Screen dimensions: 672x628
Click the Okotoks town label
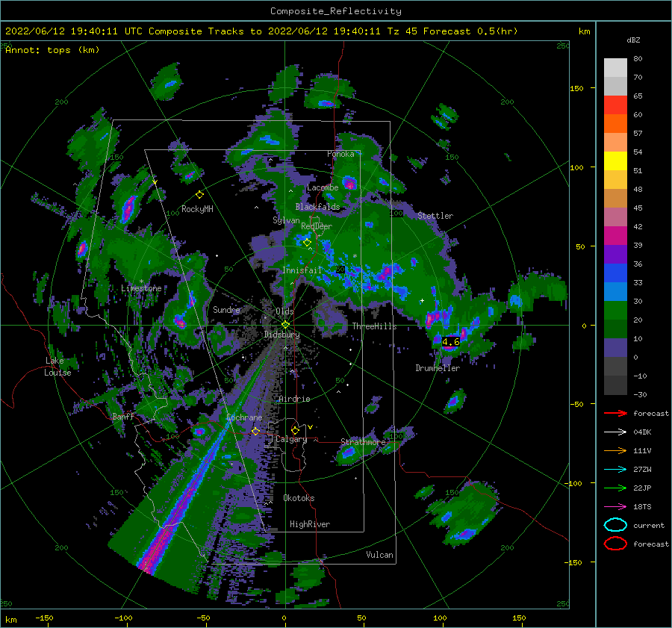(x=299, y=498)
